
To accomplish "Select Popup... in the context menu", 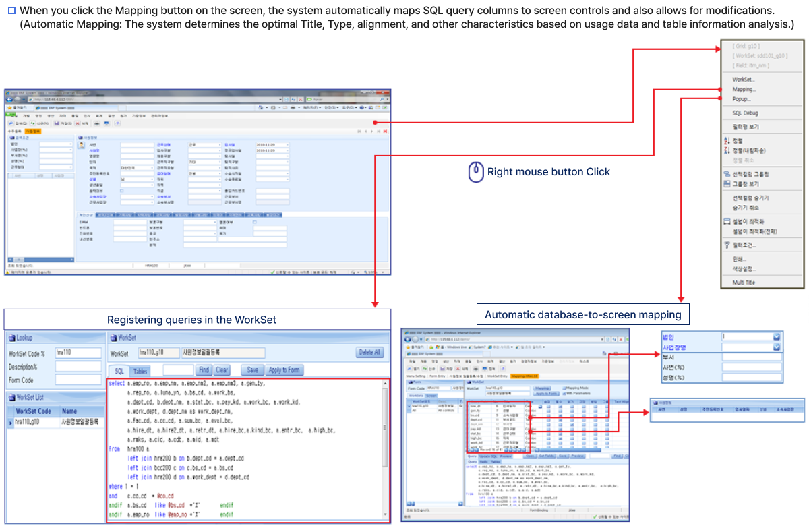I will pos(742,99).
